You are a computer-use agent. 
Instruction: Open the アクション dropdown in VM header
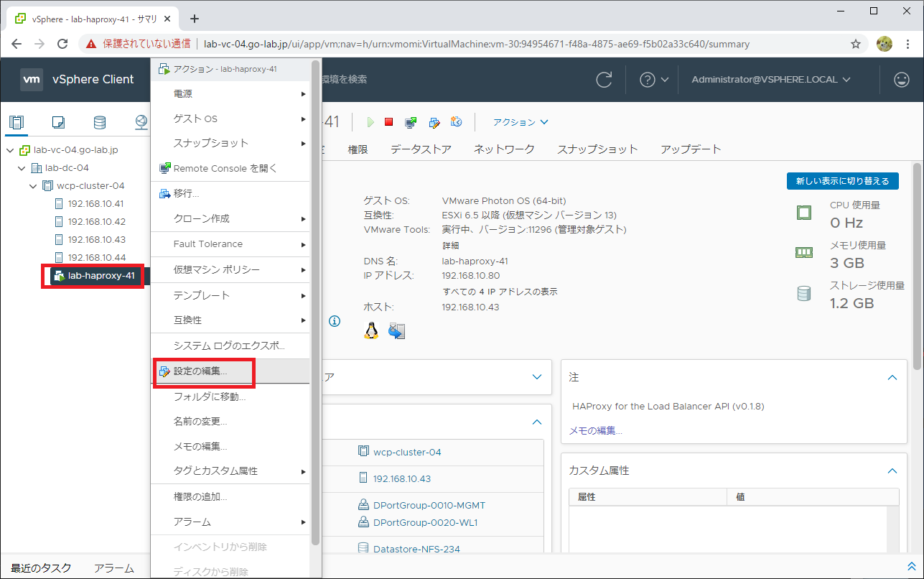click(521, 122)
